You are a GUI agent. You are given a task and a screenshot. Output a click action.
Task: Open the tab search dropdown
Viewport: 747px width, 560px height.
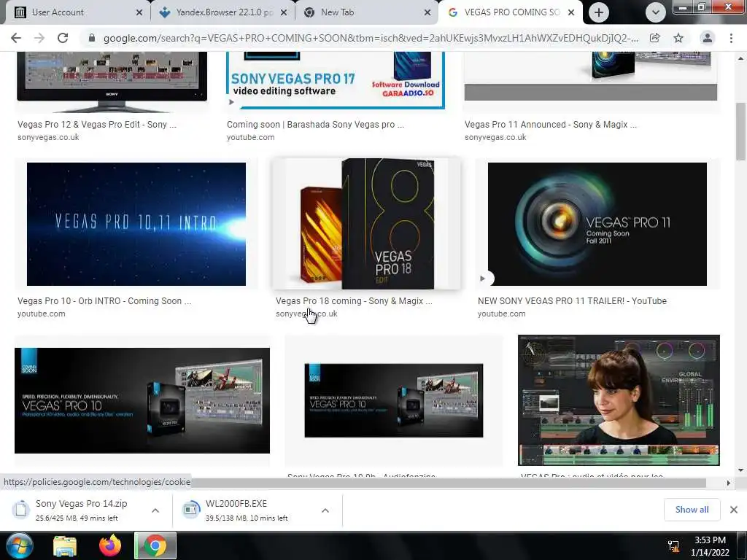coord(656,12)
